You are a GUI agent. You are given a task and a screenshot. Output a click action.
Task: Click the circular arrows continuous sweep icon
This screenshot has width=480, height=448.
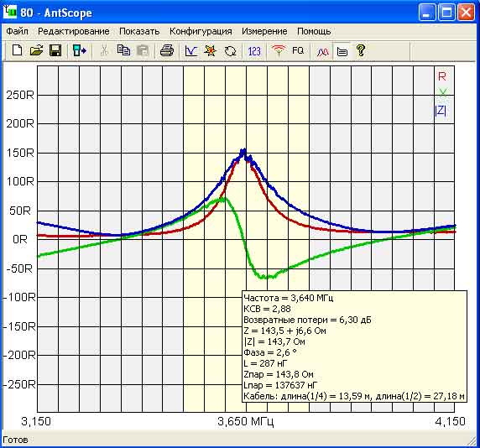point(230,50)
